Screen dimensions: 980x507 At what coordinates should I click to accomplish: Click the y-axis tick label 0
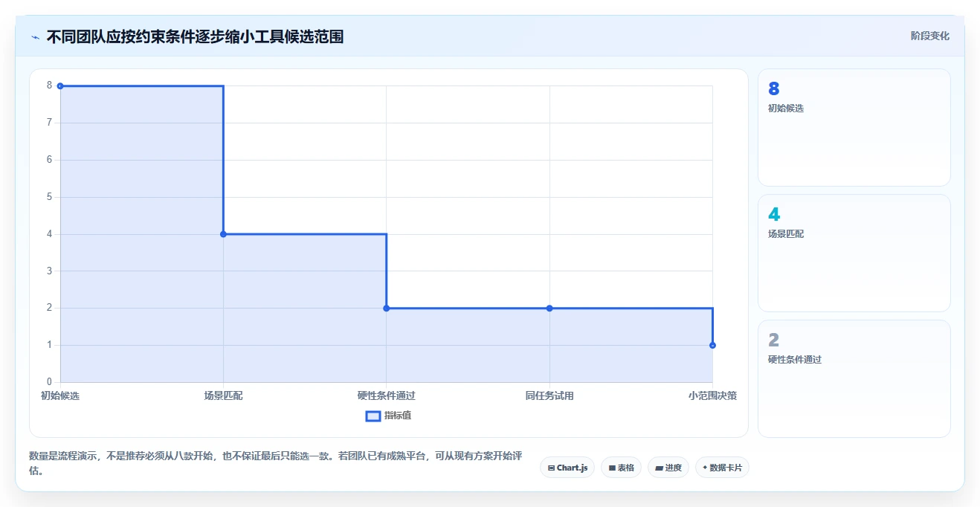click(x=49, y=382)
